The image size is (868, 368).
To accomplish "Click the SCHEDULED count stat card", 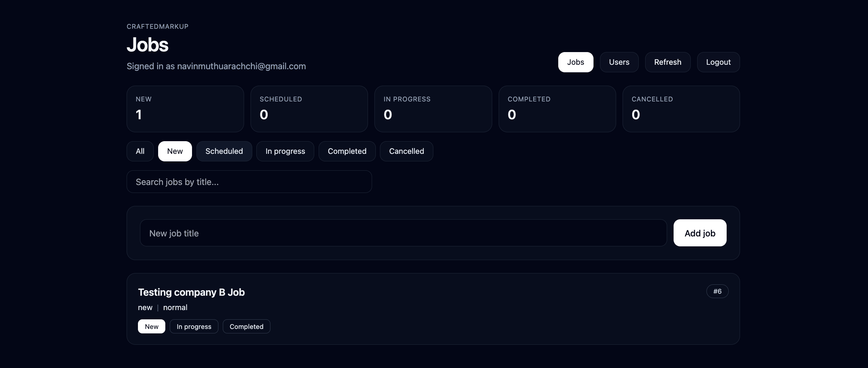I will click(309, 109).
